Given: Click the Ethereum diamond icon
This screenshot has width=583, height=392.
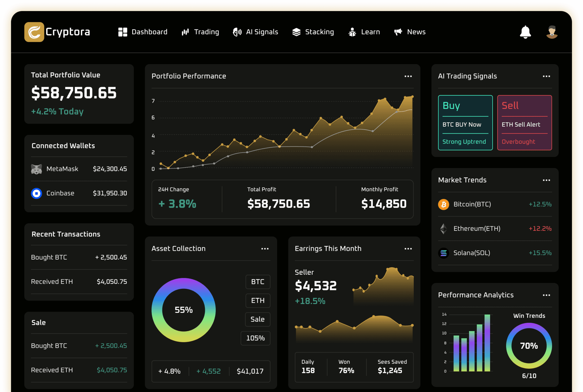Looking at the screenshot, I should click(x=443, y=229).
